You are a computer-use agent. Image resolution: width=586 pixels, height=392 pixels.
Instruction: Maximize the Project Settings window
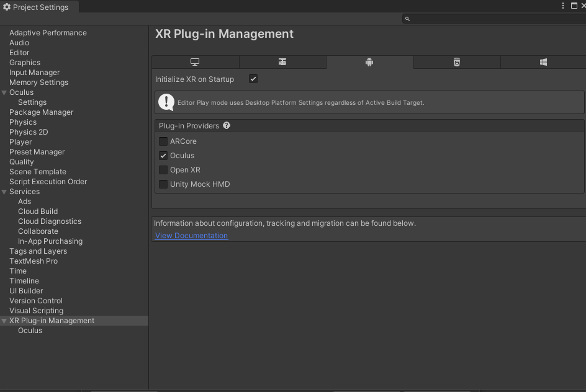pyautogui.click(x=574, y=6)
